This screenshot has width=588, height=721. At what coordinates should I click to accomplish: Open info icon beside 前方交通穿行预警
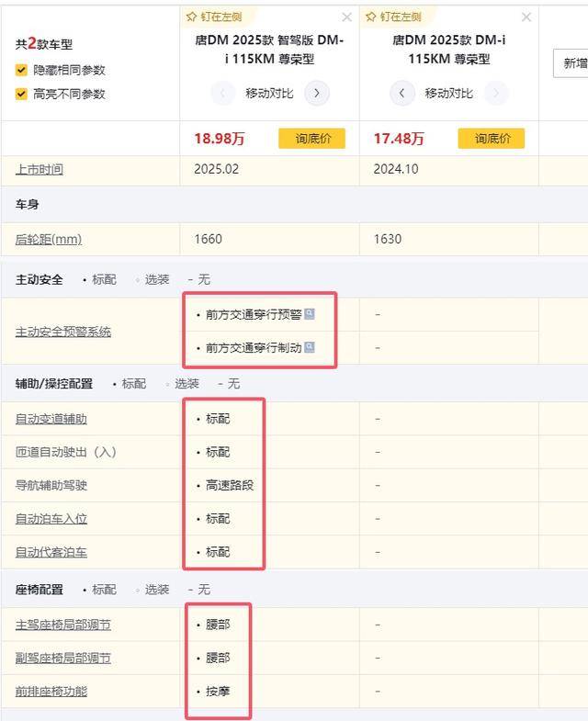tap(310, 314)
